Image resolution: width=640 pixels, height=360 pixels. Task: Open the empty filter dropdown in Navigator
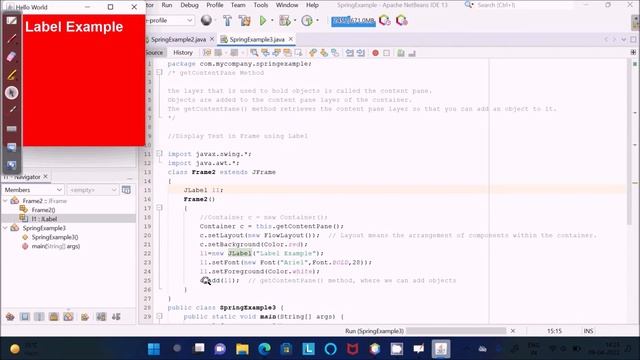coord(93,190)
